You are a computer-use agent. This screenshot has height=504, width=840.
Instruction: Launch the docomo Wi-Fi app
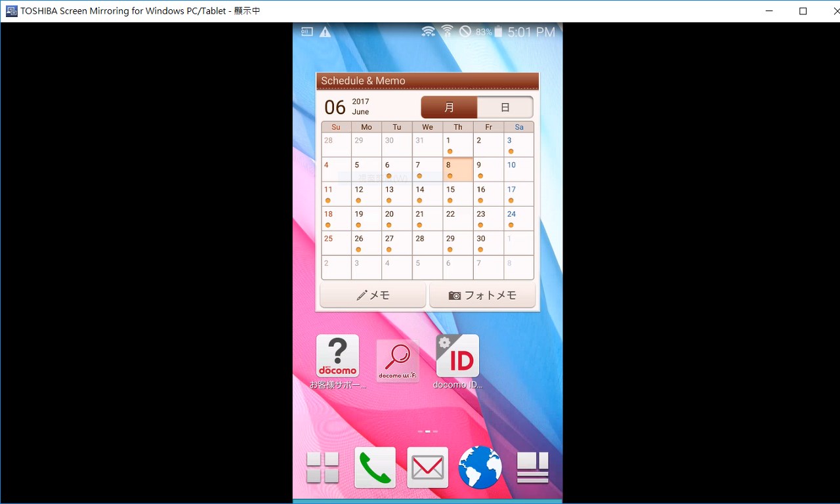pos(398,360)
